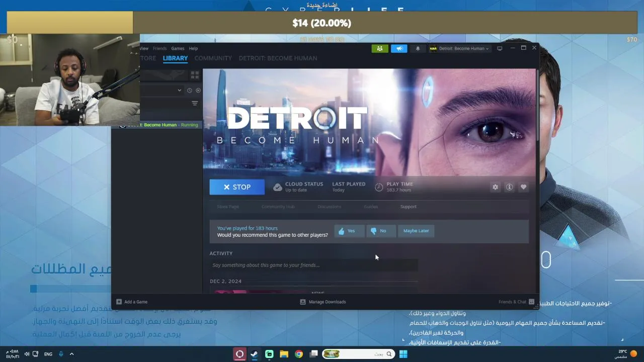Toggle ready-to-play filter icon
The width and height of the screenshot is (644, 362).
[198, 90]
